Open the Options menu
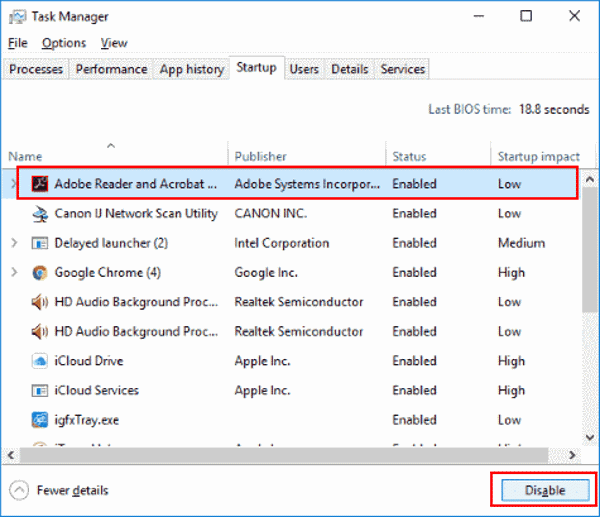 64,43
